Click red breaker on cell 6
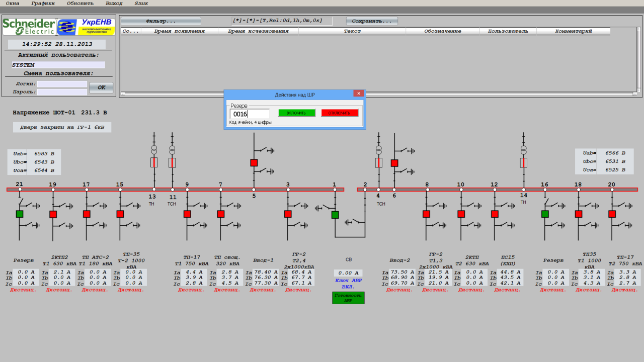 tap(394, 163)
